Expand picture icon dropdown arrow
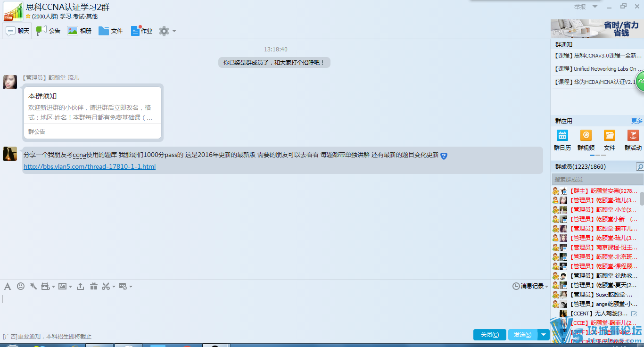The width and height of the screenshot is (644, 347). pos(70,287)
